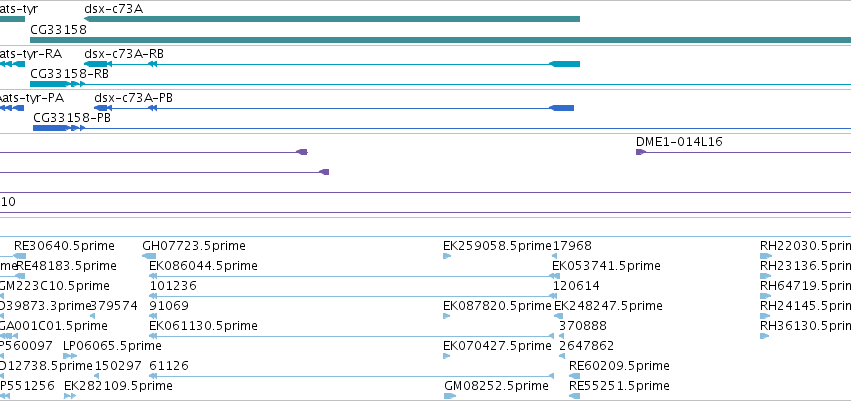Click the RH24145.5prime EST label
Viewport: 851px width, 401px height.
[x=805, y=305]
